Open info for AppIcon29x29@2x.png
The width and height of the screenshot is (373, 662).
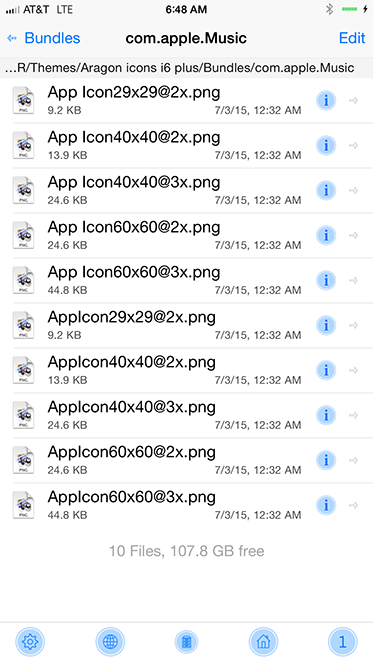pos(326,326)
